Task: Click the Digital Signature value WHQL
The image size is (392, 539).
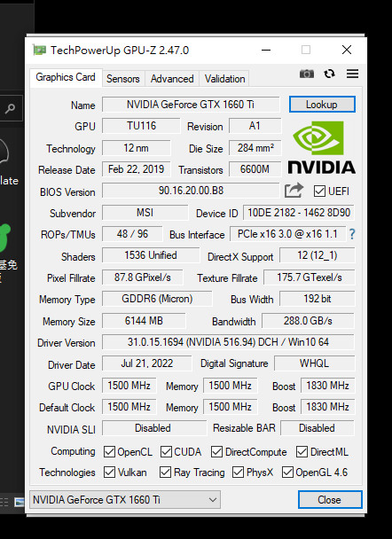Action: [x=314, y=363]
